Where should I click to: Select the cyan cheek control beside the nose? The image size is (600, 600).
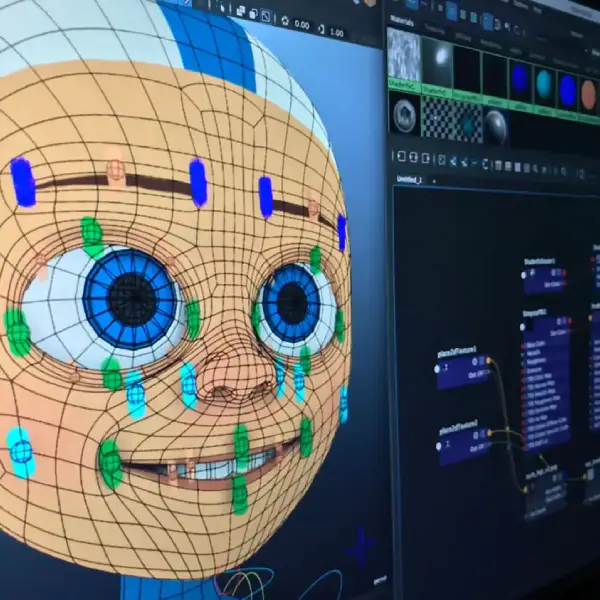[189, 384]
